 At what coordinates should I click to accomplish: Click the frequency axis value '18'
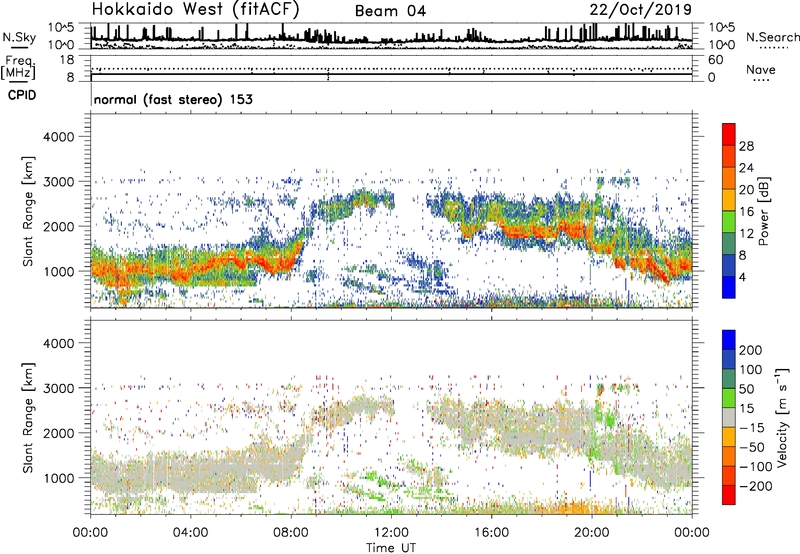click(67, 60)
